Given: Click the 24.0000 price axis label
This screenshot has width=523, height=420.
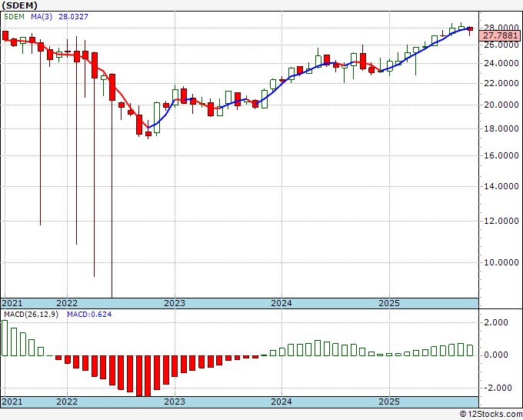Looking at the screenshot, I should (x=501, y=63).
